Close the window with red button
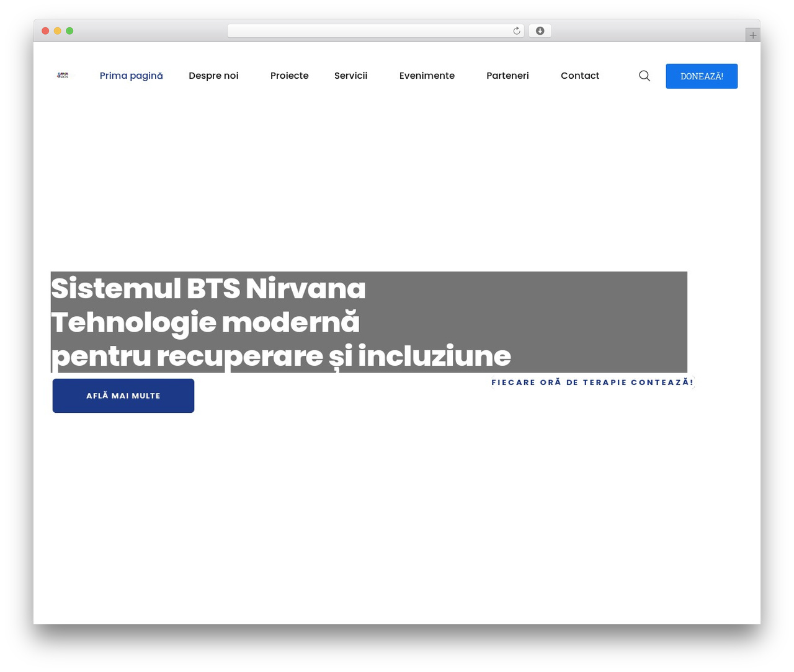The width and height of the screenshot is (794, 672). tap(45, 31)
